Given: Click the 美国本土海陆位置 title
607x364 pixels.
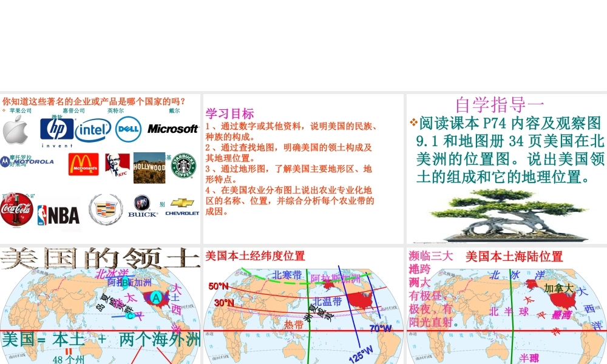Looking at the screenshot, I should click(514, 256).
